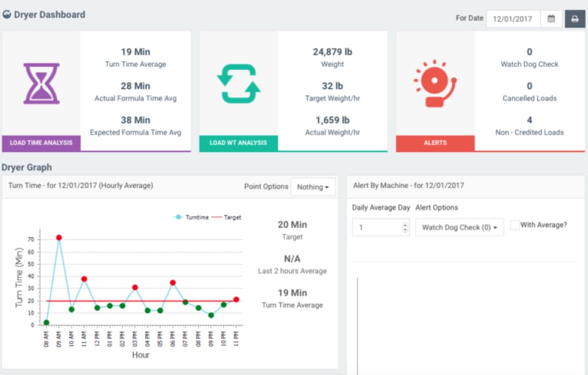Open the calendar date picker icon

pyautogui.click(x=551, y=19)
